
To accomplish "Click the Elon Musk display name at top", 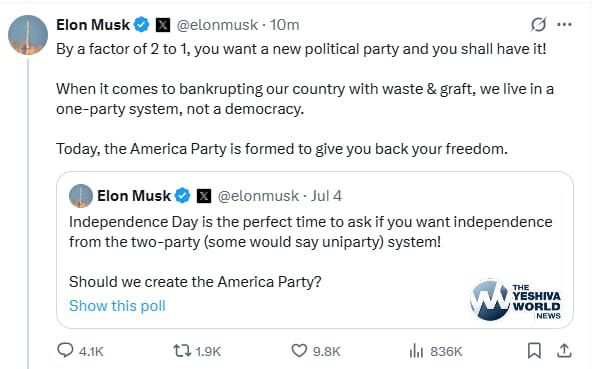I will click(x=93, y=25).
